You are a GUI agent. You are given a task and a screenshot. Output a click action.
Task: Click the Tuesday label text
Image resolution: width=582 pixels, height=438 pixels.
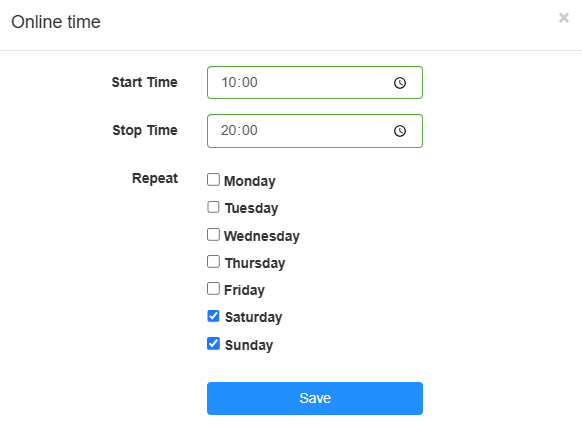click(x=251, y=208)
